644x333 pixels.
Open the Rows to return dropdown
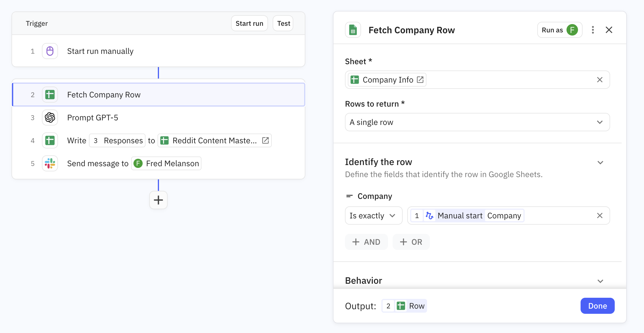tap(477, 122)
